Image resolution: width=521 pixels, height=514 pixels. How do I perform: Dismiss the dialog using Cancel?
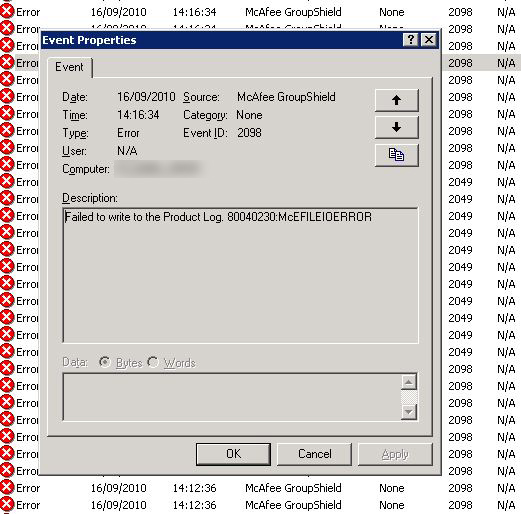314,454
